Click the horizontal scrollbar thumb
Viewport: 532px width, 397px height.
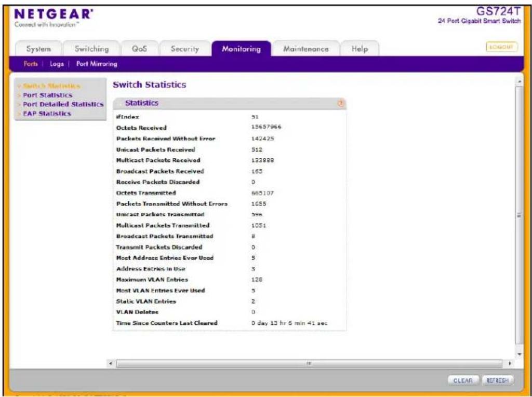[x=309, y=364]
